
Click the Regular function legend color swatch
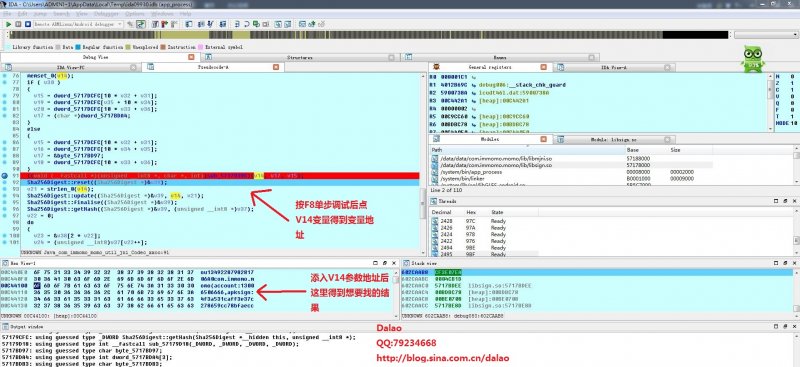78,47
